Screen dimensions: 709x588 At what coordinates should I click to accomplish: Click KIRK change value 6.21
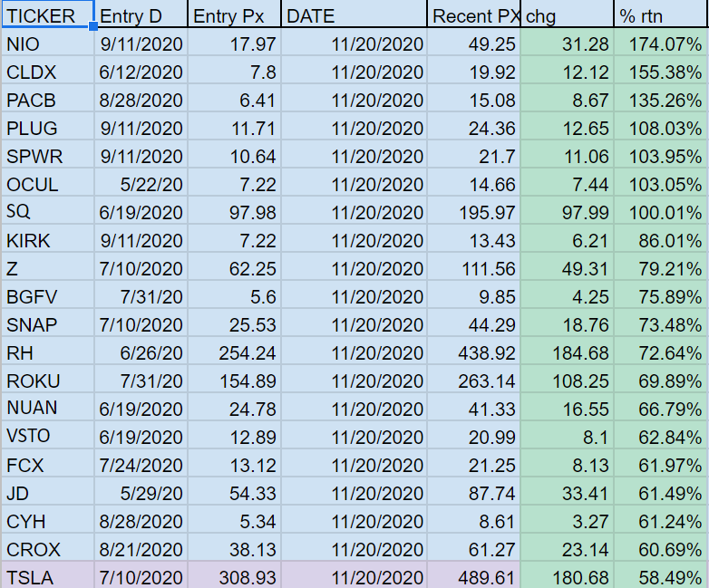(567, 238)
